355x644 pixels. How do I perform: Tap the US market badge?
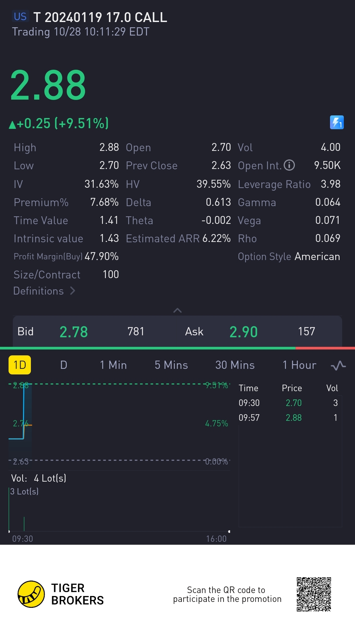pyautogui.click(x=20, y=16)
